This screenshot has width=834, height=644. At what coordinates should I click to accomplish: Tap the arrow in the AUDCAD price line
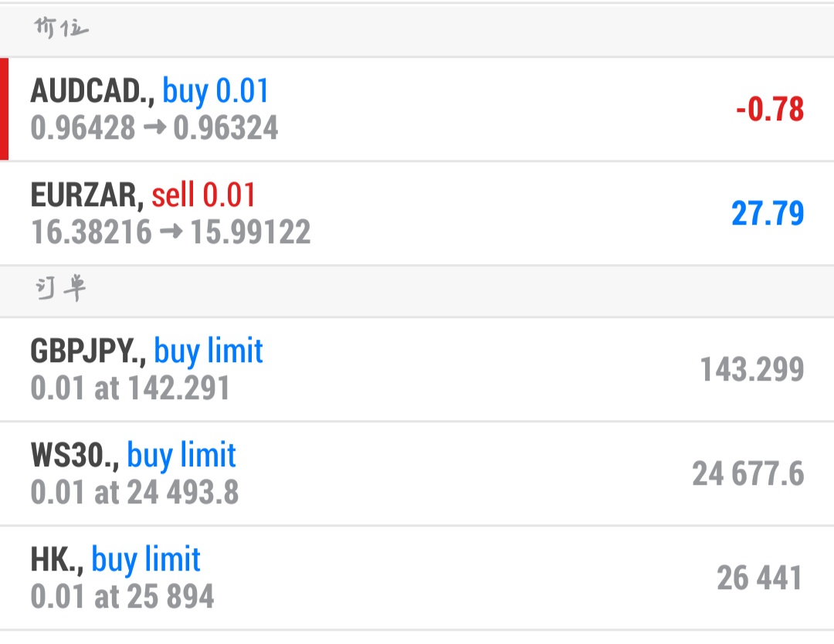click(154, 127)
